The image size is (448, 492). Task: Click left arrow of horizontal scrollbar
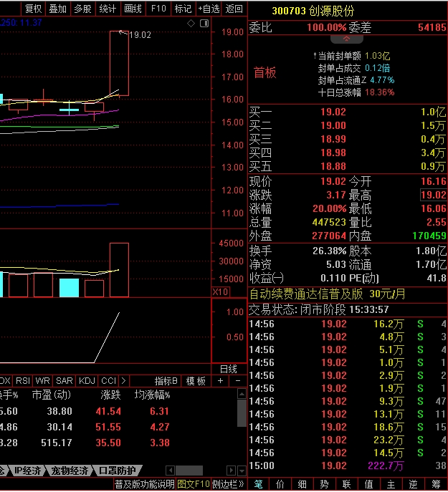171,471
